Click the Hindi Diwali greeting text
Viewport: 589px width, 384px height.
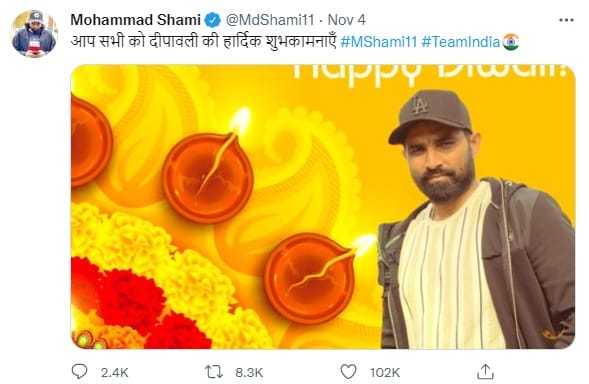(x=204, y=42)
